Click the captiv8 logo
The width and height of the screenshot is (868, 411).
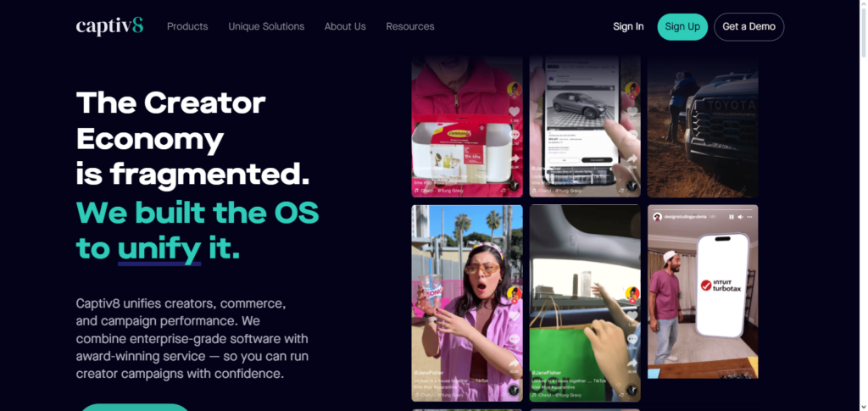[x=109, y=26]
